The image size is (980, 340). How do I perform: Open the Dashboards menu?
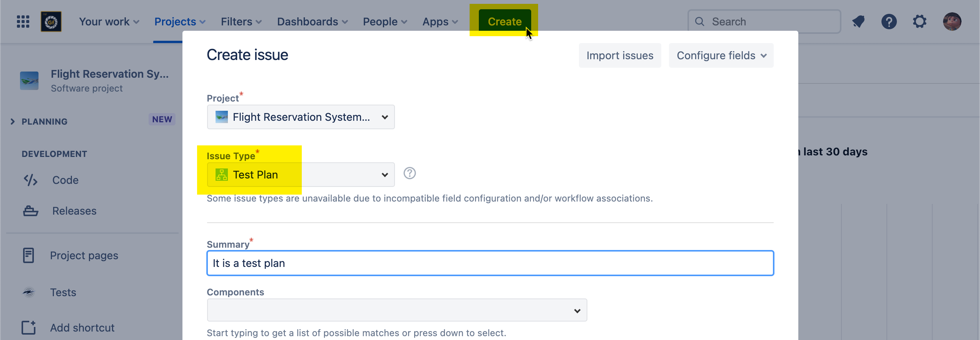point(312,22)
